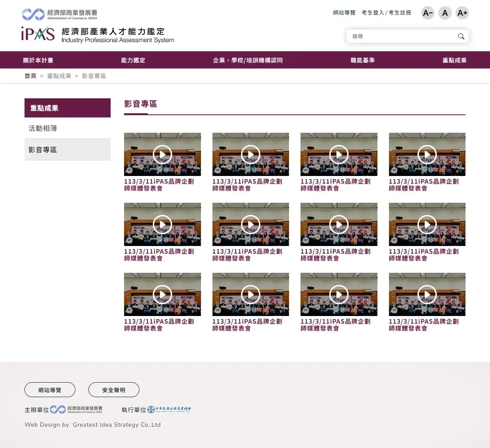Click the search magnifier icon

[x=461, y=36]
